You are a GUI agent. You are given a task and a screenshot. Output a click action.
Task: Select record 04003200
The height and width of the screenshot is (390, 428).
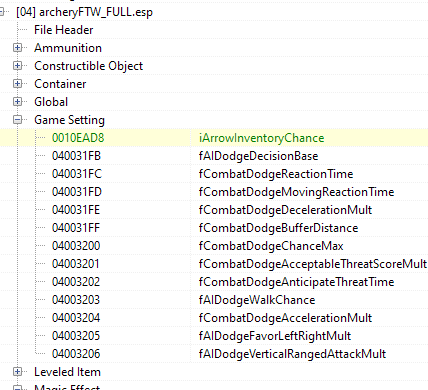coord(76,246)
